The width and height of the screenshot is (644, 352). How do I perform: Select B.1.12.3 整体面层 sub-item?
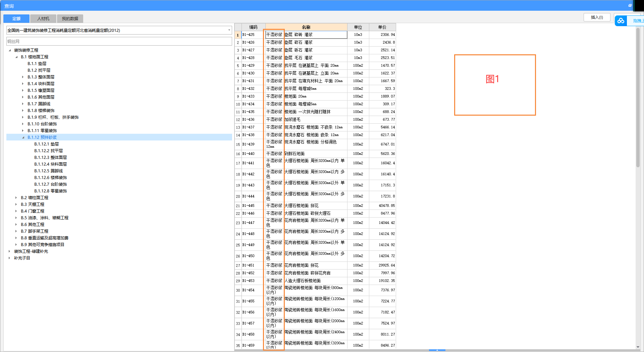(x=51, y=158)
